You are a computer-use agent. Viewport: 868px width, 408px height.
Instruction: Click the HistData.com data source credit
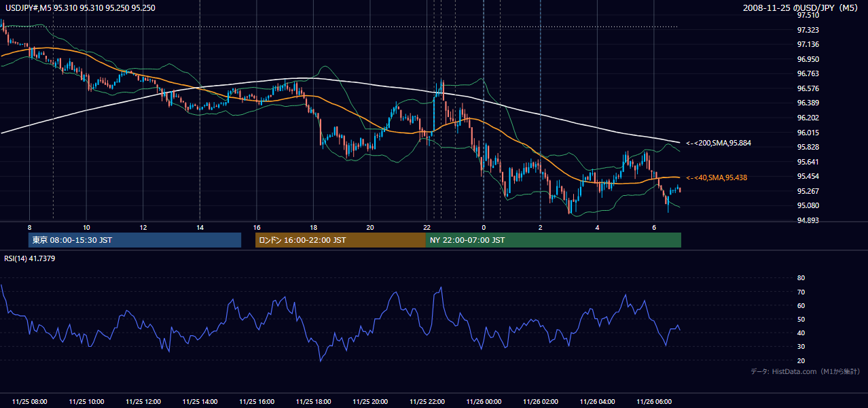[805, 371]
